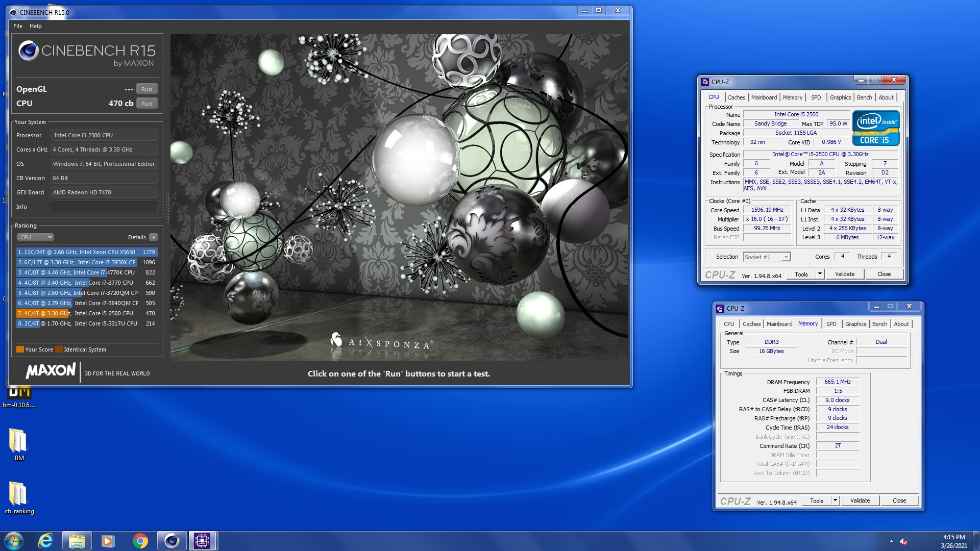Click the Info input field
Image resolution: width=980 pixels, height=551 pixels.
pos(104,207)
